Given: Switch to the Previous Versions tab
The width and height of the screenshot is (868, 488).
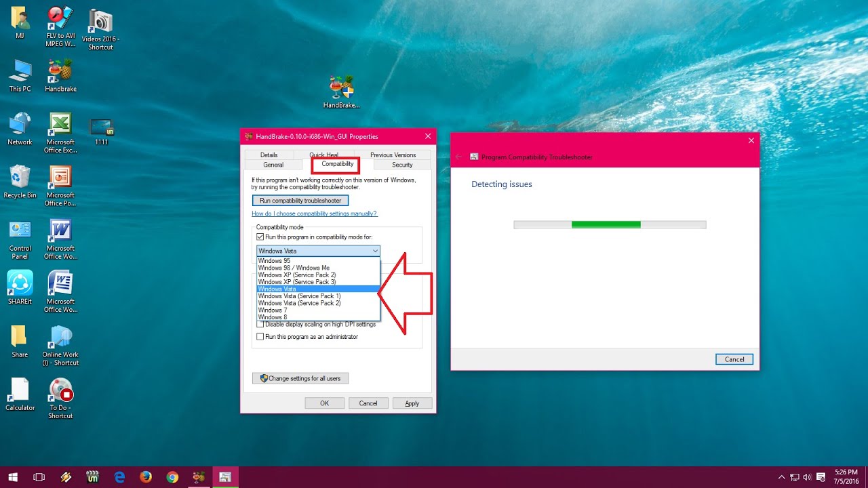Looking at the screenshot, I should [393, 155].
